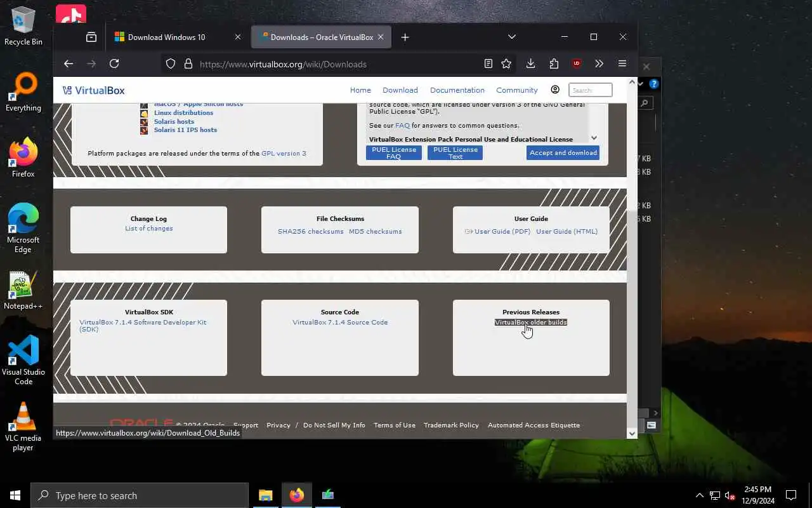Open VirtualBox older builds link
The image size is (812, 508).
531,322
